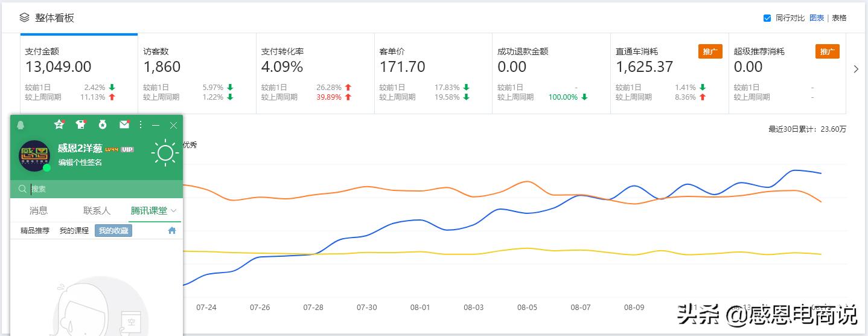
Task: Switch to the 联系人 tab
Action: (97, 211)
